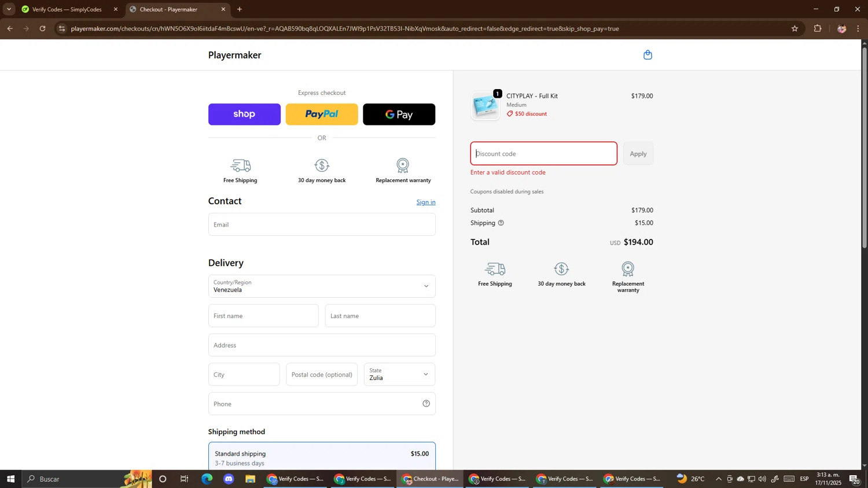The width and height of the screenshot is (868, 488).
Task: Click the Postal code (optional) field
Action: tap(322, 374)
